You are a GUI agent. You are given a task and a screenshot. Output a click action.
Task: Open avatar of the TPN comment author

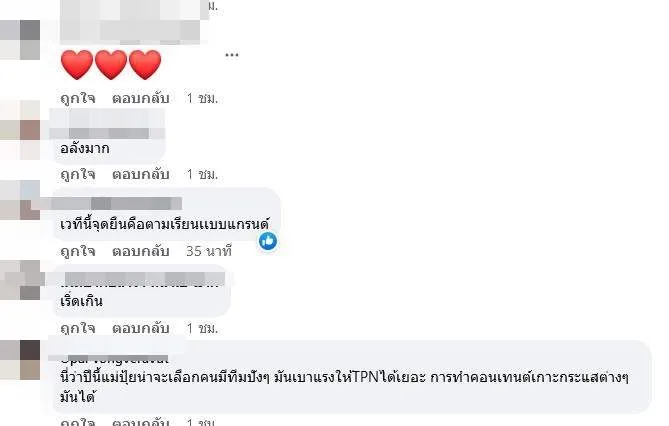[20, 360]
